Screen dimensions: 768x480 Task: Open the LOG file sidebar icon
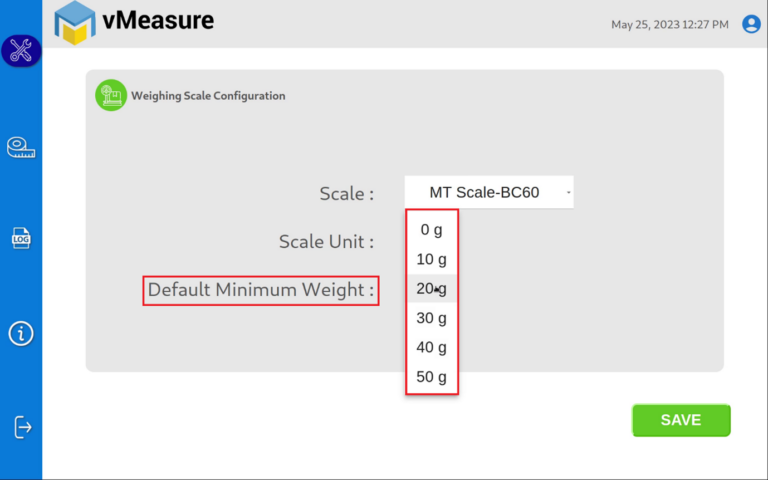pyautogui.click(x=21, y=239)
